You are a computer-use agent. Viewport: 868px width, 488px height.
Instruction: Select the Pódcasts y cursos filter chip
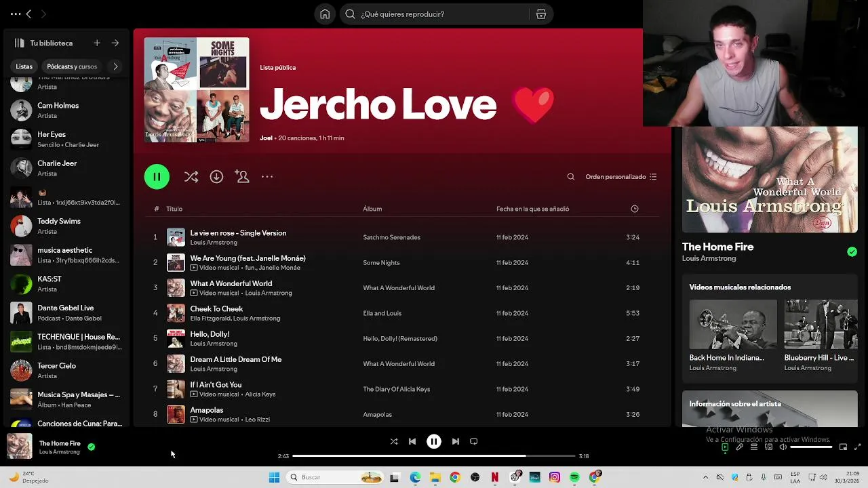click(x=72, y=66)
